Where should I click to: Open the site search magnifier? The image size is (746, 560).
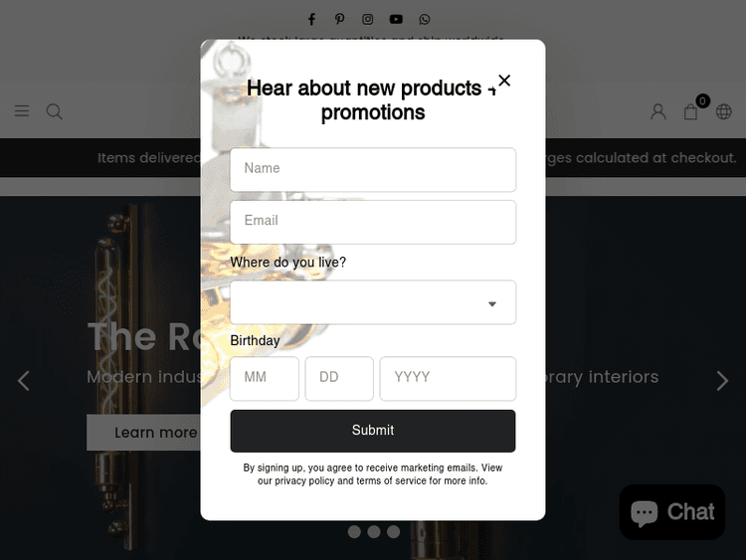[55, 111]
